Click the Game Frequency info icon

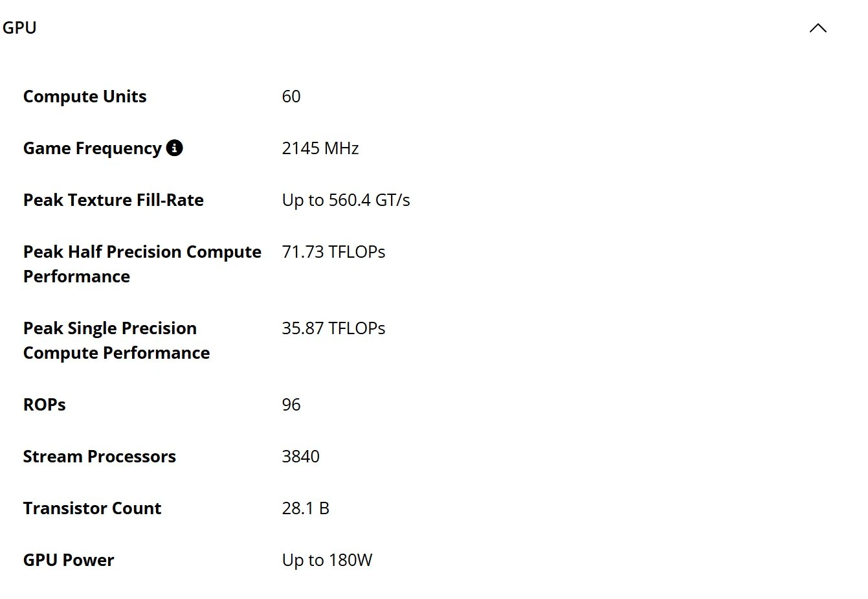click(174, 148)
